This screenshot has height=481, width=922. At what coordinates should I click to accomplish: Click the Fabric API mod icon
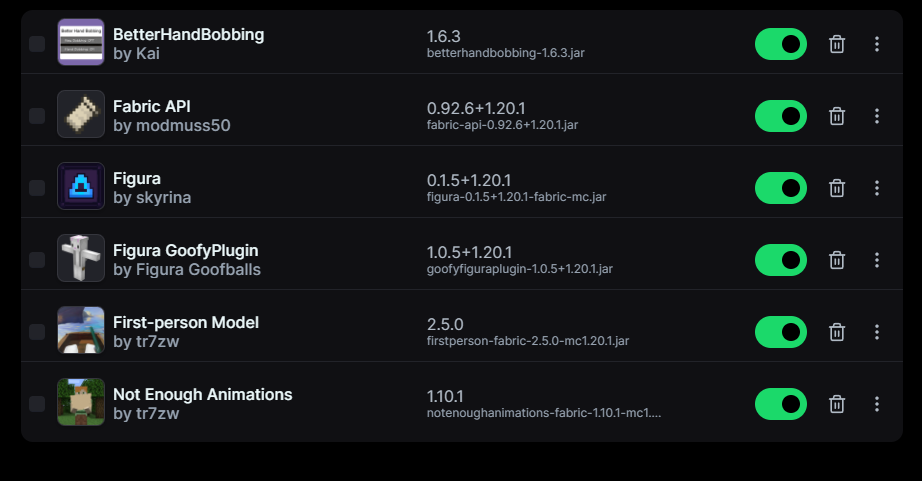81,114
